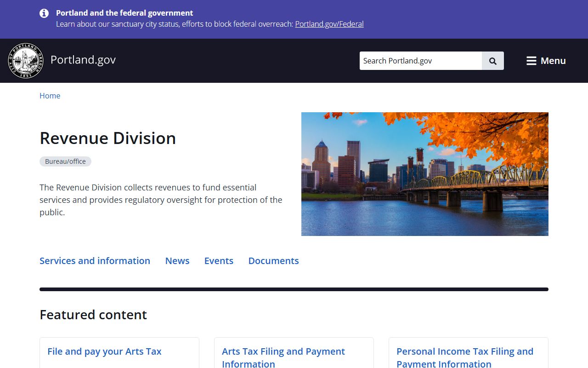Open File and pay your Arts Tax
The image size is (588, 368).
pos(104,351)
